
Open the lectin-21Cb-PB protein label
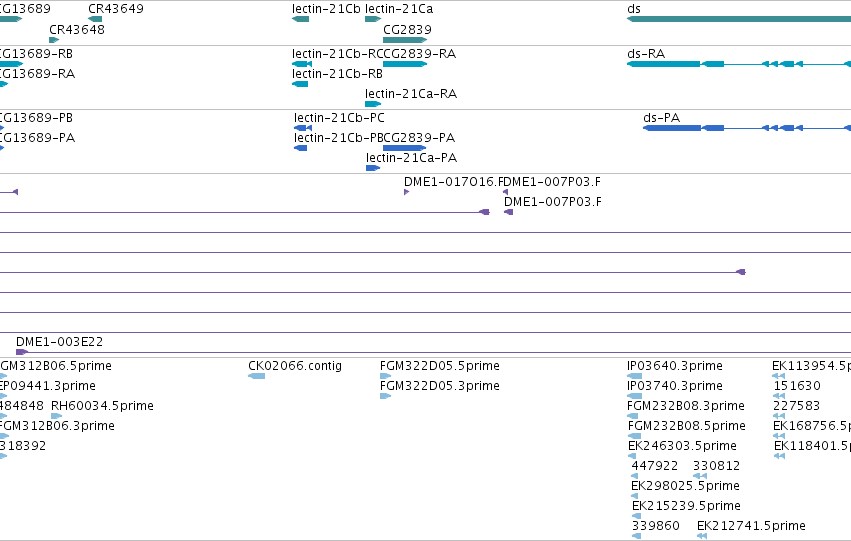339,138
